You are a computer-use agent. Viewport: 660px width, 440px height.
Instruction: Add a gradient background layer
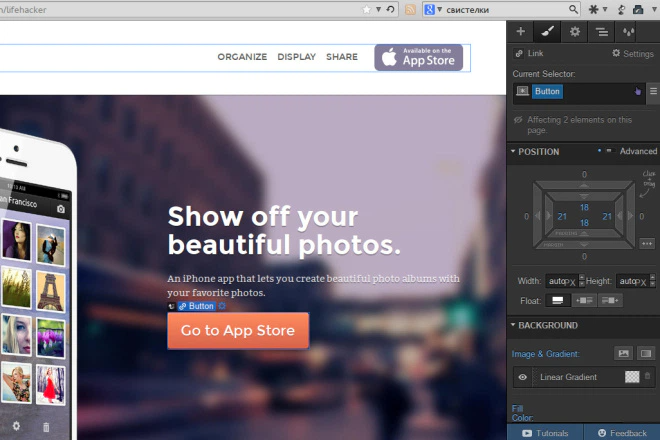click(645, 354)
